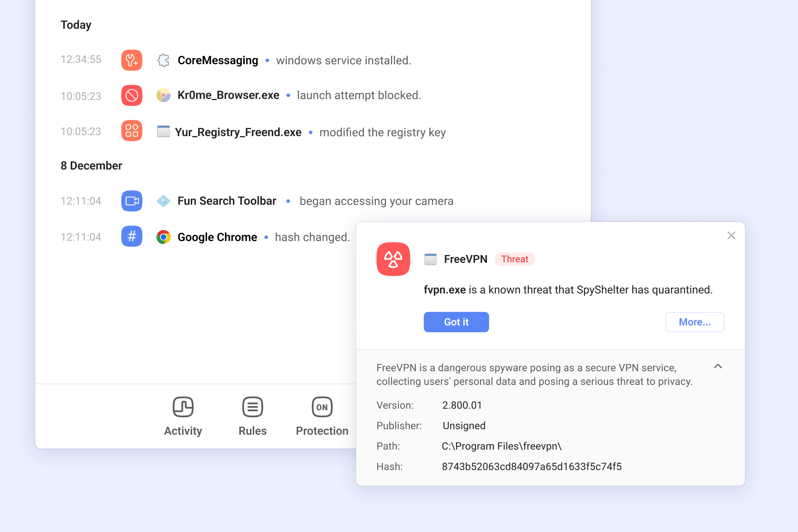Screen dimensions: 798x532
Task: Click the camera access blue icon
Action: coord(131,201)
